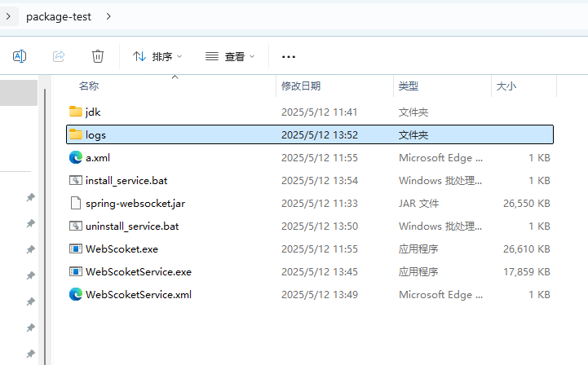Click 应用程序 type of WebScoket.exe

pos(418,249)
